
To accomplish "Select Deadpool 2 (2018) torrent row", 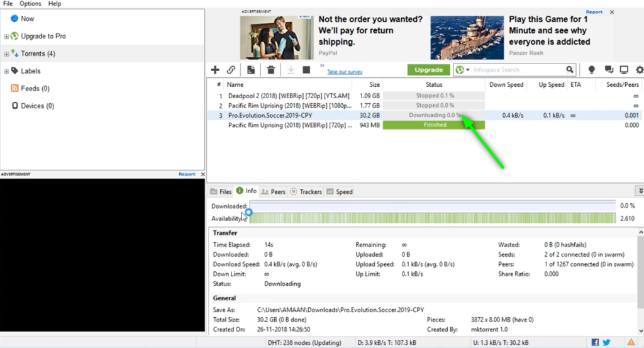I will click(x=425, y=96).
